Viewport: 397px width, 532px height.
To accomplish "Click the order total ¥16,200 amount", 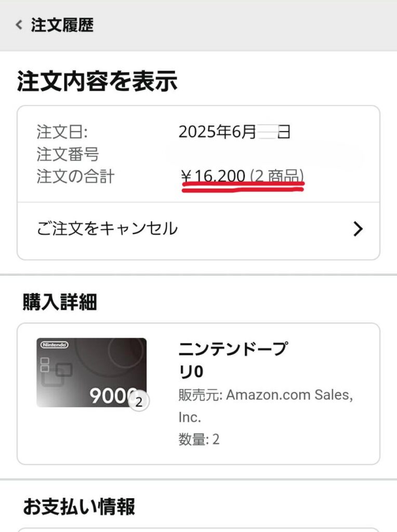I will (213, 176).
